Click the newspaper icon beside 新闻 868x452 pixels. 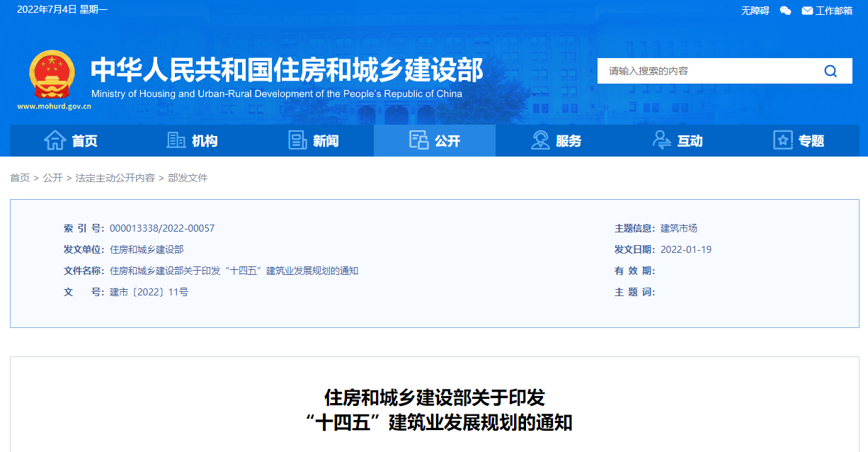click(x=297, y=140)
